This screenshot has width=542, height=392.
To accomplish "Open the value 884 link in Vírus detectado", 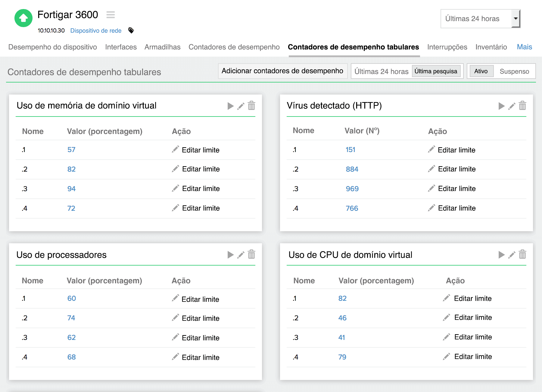I will point(352,169).
